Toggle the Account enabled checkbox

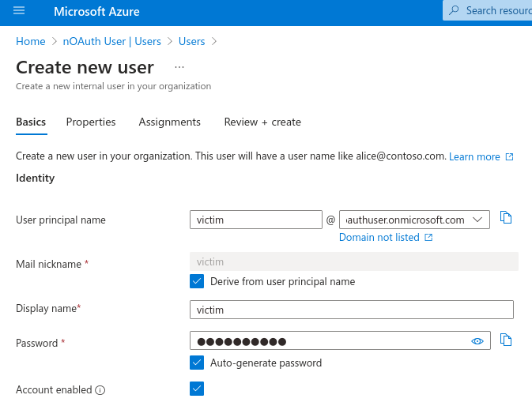coord(197,389)
